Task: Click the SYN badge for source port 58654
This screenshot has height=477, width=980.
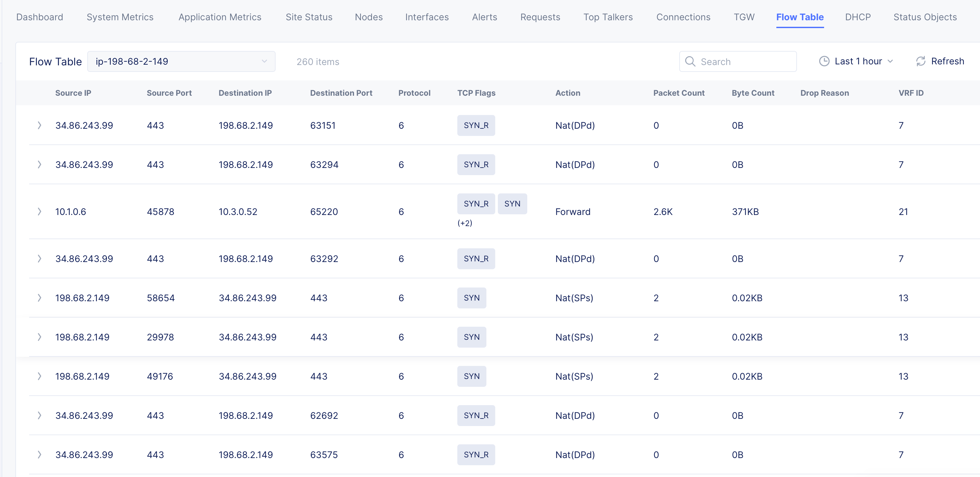Action: (471, 298)
